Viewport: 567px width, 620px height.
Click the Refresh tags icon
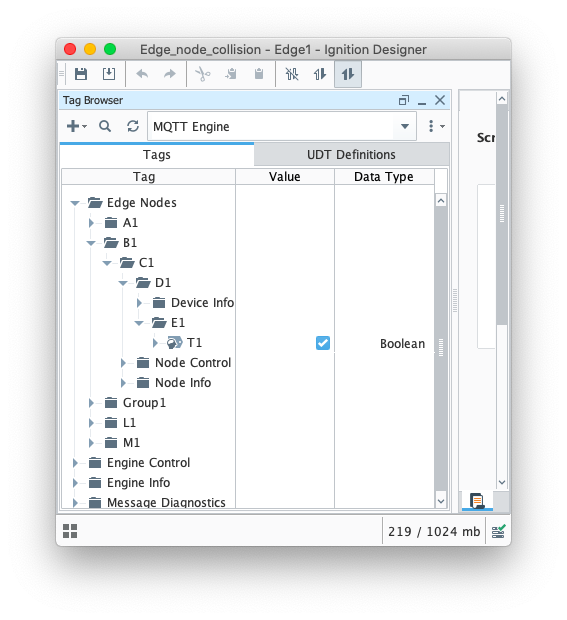point(133,126)
